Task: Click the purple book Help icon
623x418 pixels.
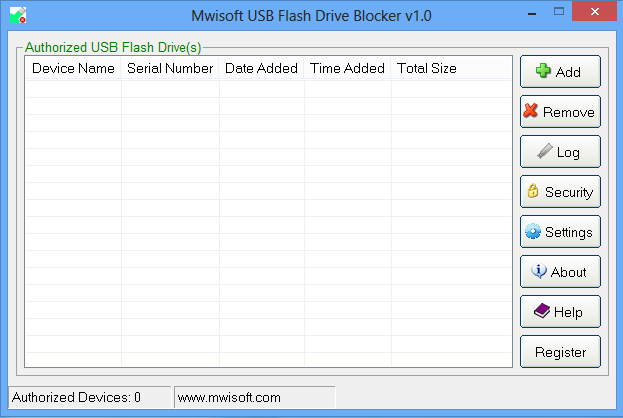Action: tap(541, 311)
